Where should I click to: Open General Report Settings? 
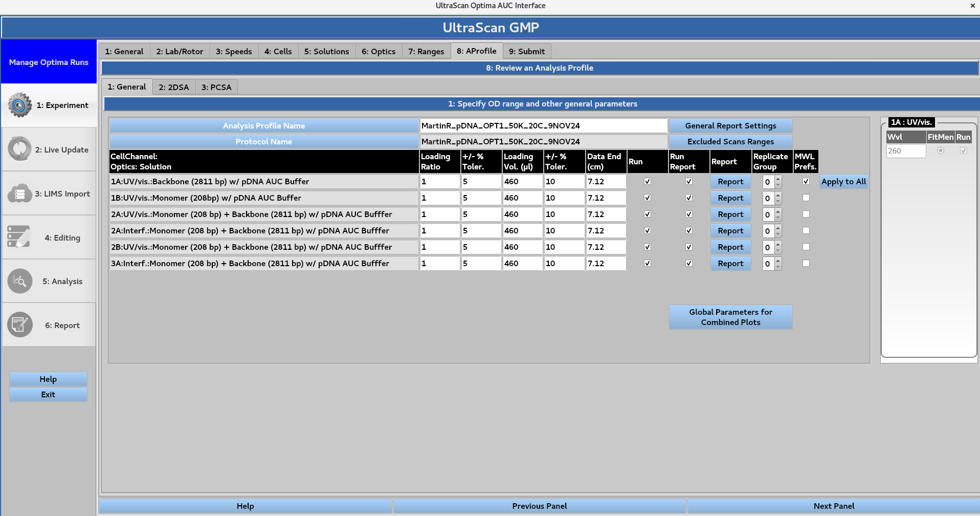point(730,126)
